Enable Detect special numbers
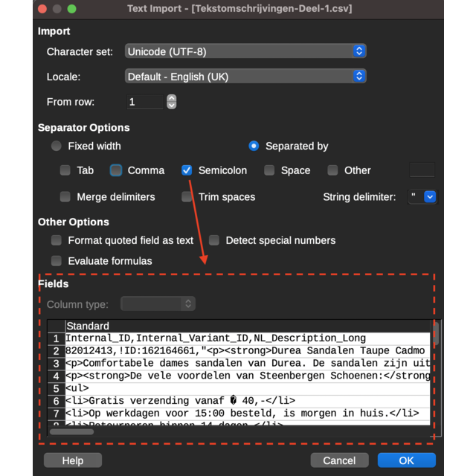Image resolution: width=476 pixels, height=476 pixels. click(214, 240)
